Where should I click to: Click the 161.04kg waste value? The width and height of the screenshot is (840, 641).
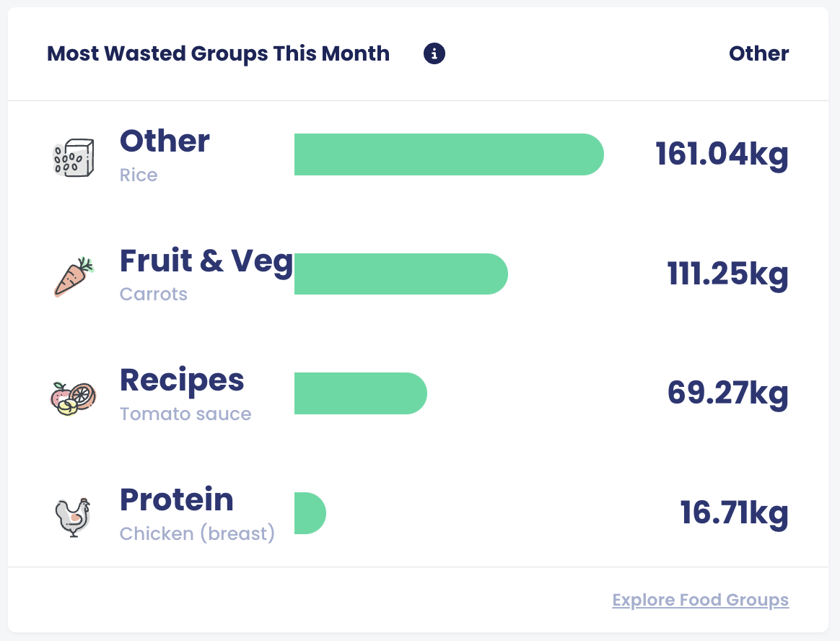(722, 154)
